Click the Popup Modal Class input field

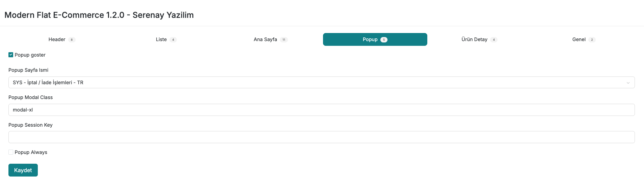321,110
